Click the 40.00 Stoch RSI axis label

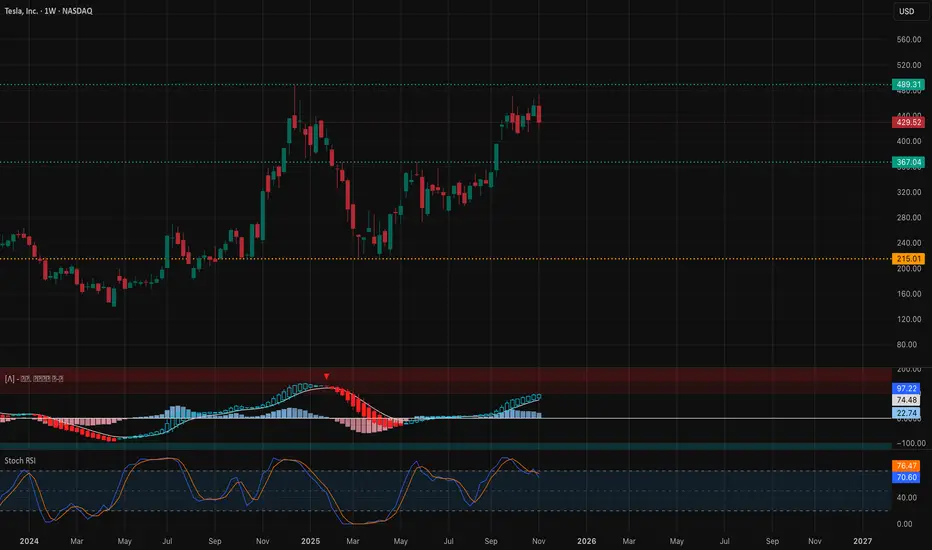click(905, 498)
